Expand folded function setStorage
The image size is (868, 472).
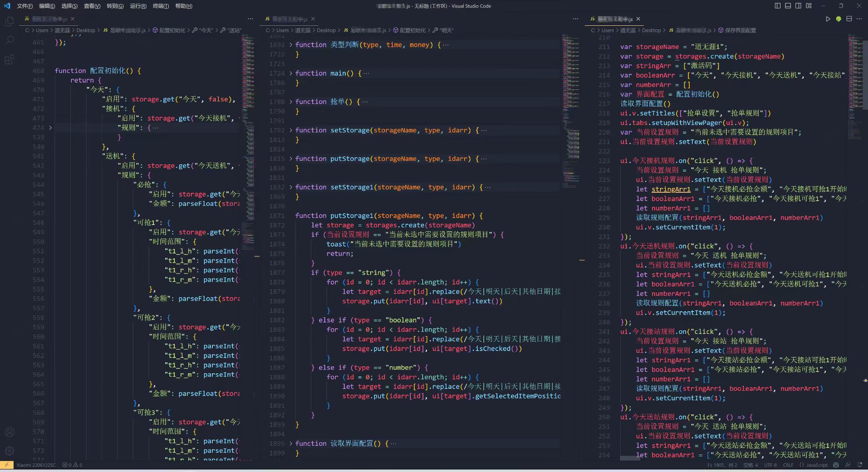(291, 130)
